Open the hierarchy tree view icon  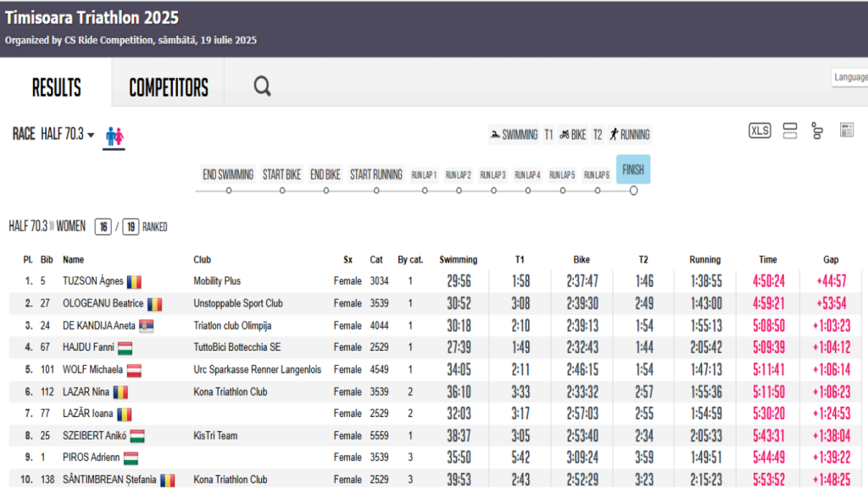pos(817,130)
